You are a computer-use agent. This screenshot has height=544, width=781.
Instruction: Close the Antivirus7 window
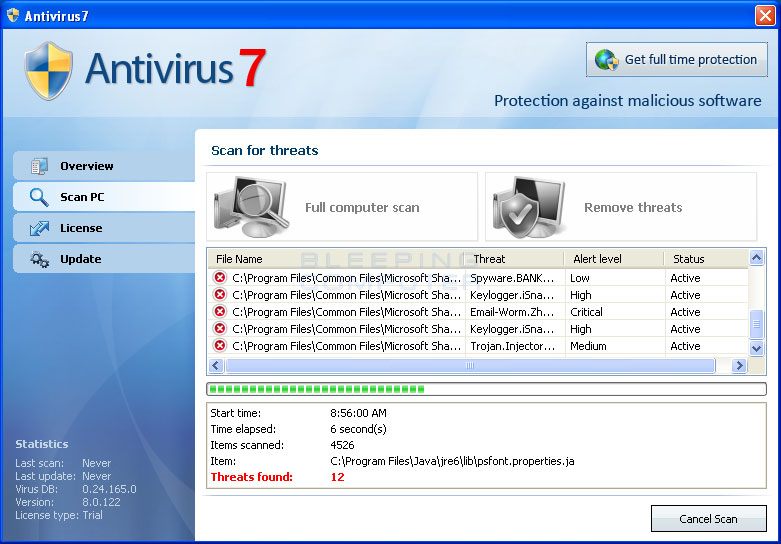pyautogui.click(x=765, y=15)
